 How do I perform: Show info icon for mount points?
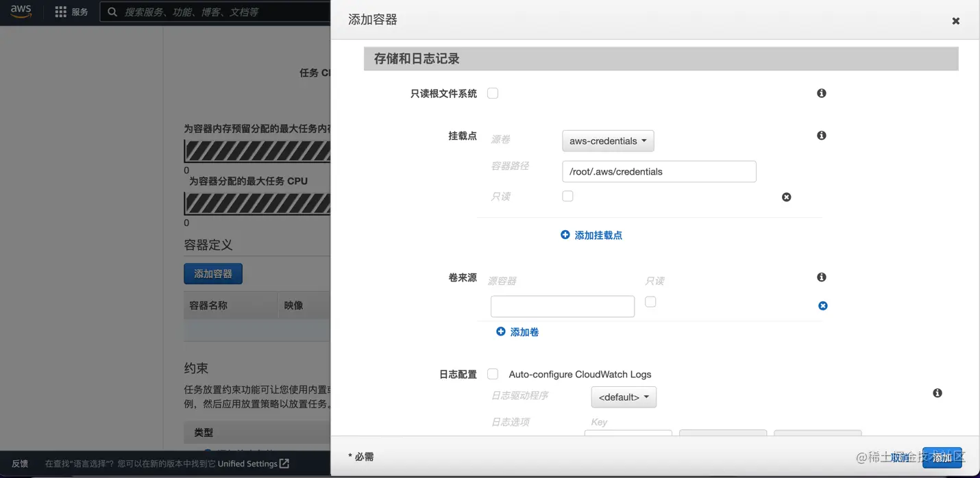(x=822, y=136)
